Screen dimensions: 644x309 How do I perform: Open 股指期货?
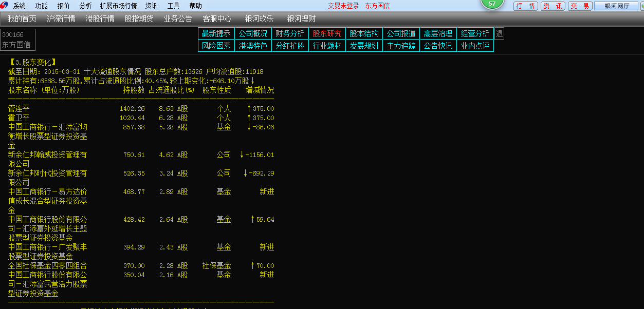coord(139,19)
